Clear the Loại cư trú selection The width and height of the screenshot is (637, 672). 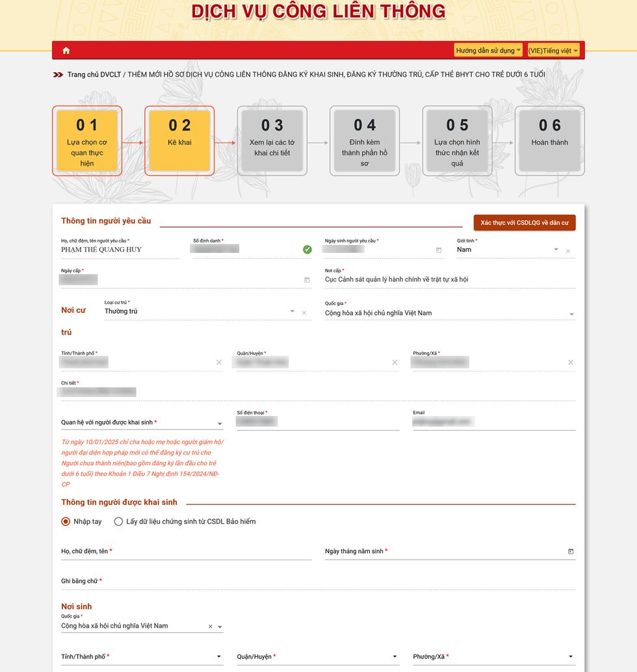pos(304,313)
